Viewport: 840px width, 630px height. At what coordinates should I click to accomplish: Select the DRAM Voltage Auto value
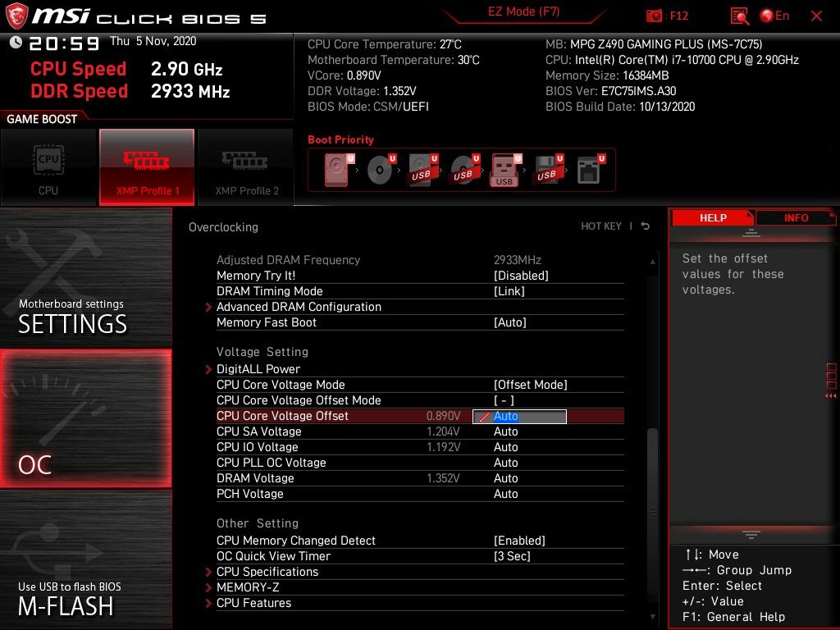[505, 478]
